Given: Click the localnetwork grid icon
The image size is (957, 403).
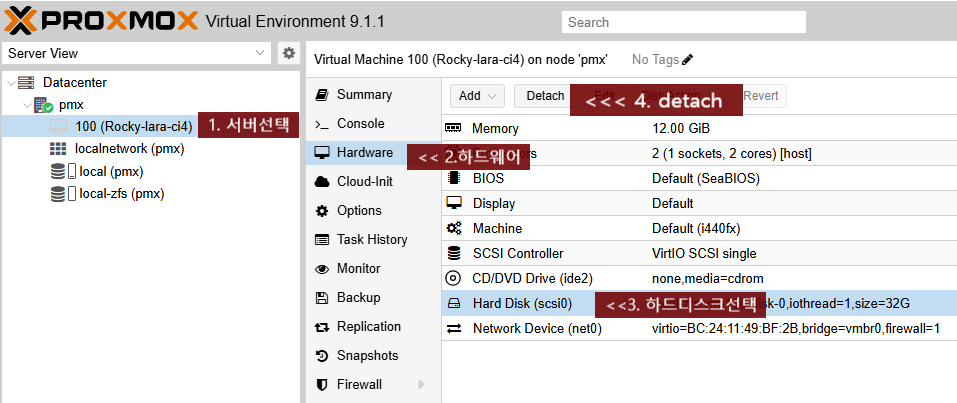Looking at the screenshot, I should coord(57,148).
